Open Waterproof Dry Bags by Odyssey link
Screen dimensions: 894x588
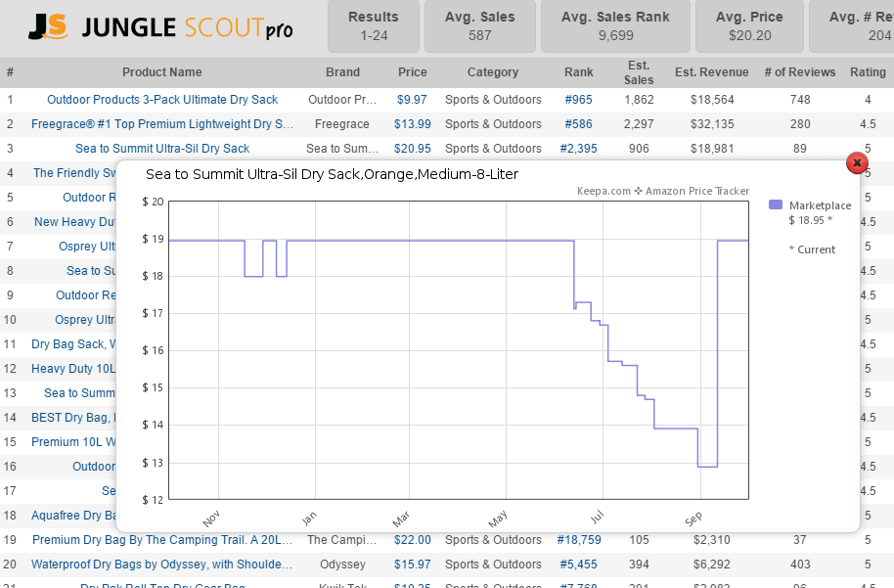point(162,565)
